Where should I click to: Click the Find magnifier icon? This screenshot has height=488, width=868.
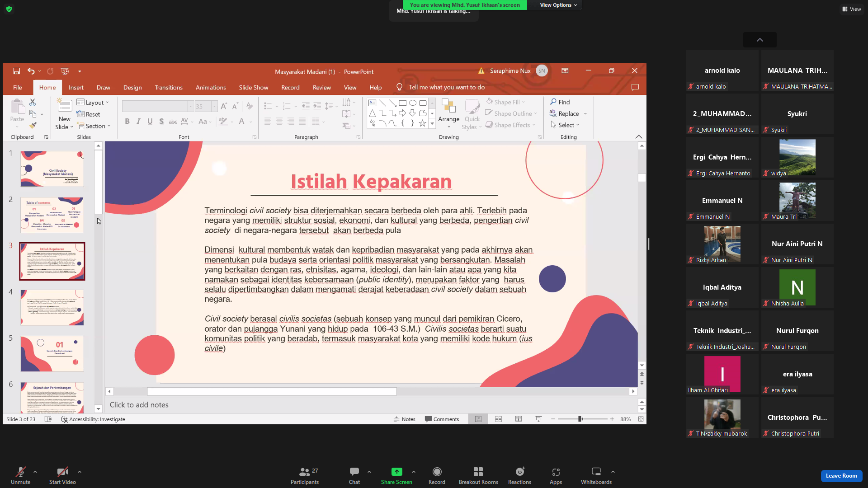pyautogui.click(x=553, y=102)
